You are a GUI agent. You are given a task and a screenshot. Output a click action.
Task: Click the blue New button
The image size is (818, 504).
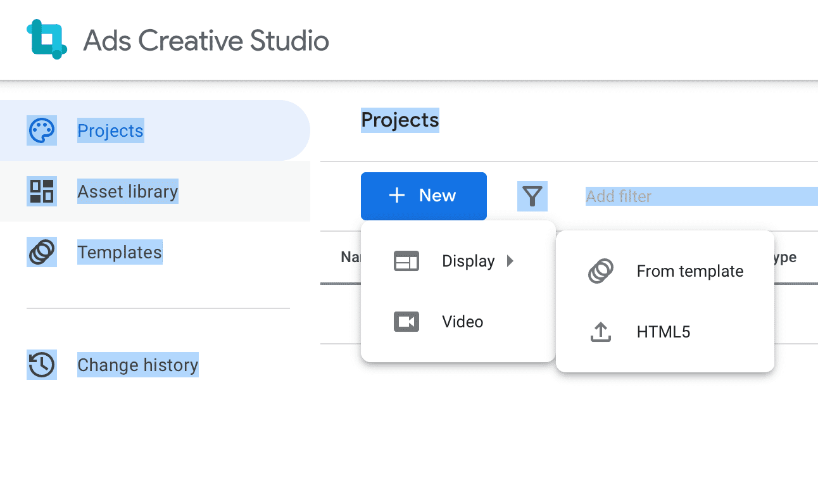tap(424, 196)
